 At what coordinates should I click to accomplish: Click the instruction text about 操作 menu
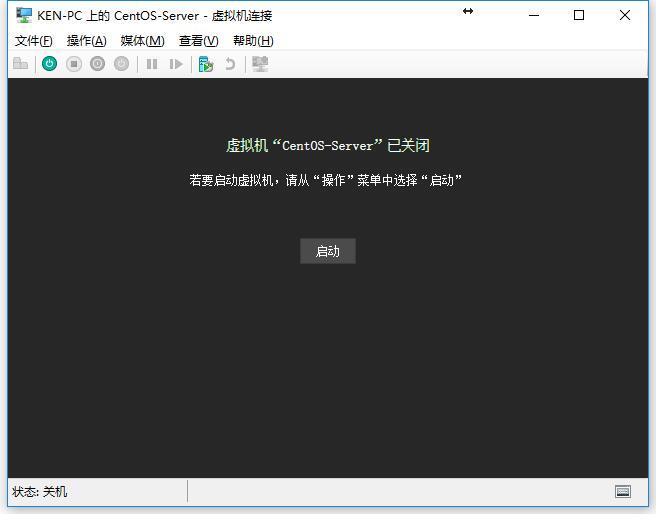(x=325, y=180)
